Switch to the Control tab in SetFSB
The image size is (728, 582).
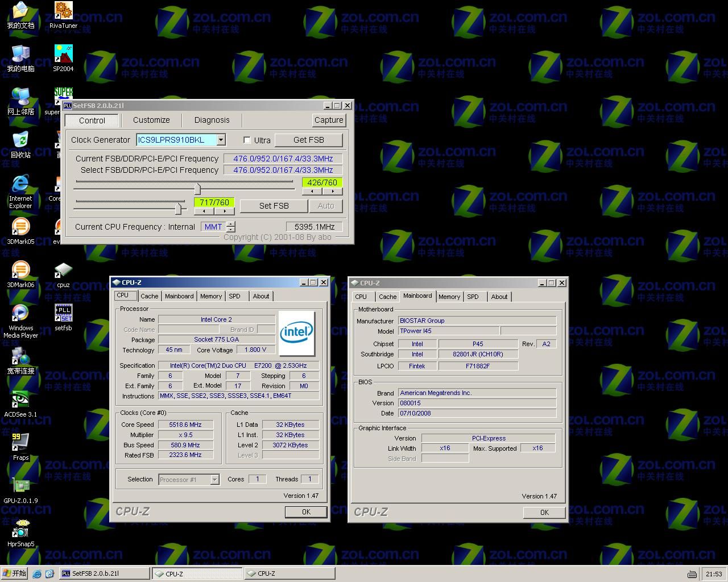(x=92, y=120)
